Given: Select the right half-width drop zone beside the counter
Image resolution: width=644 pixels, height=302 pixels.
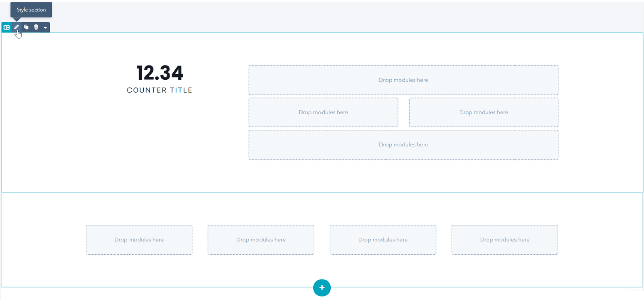Looking at the screenshot, I should point(484,112).
